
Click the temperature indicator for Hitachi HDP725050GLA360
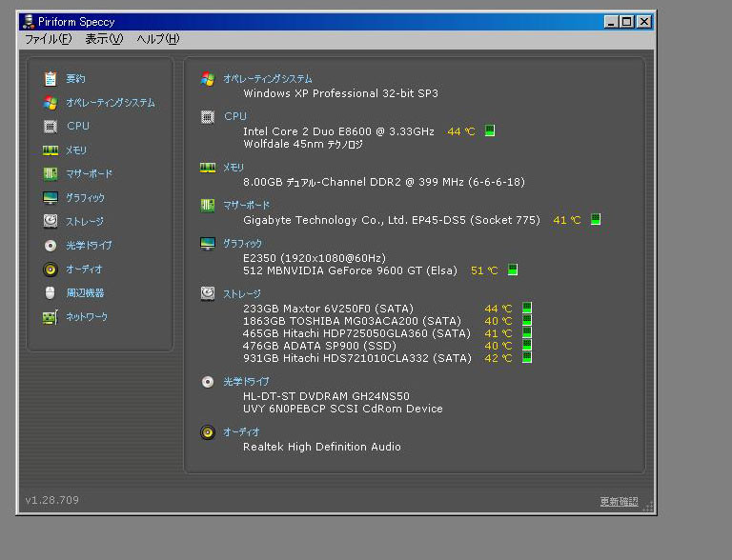point(527,332)
